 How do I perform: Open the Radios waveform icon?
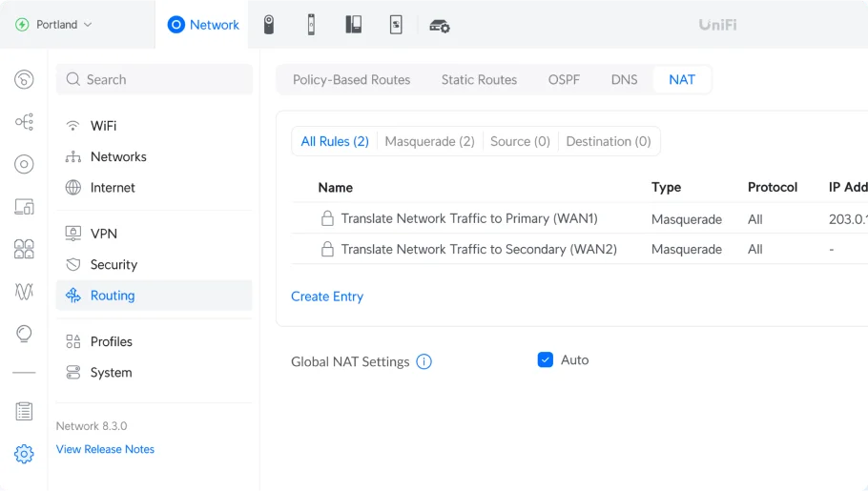24,291
